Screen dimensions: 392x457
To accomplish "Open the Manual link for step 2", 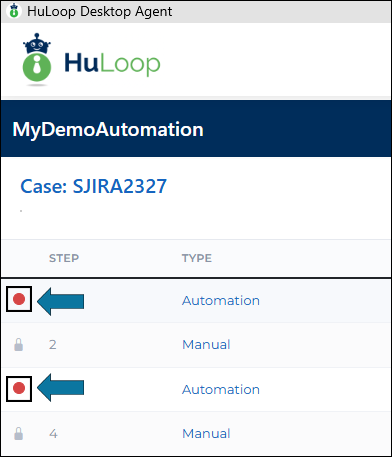I will click(206, 345).
